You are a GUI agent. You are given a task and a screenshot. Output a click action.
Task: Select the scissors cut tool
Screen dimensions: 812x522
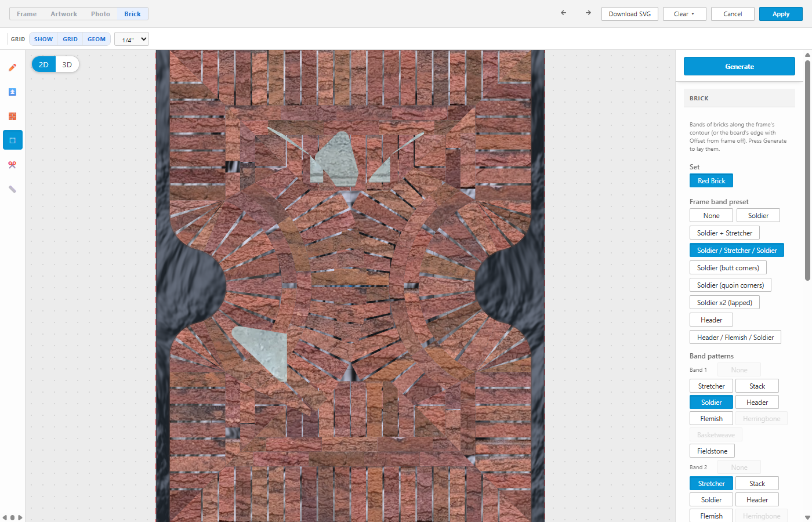click(x=12, y=165)
